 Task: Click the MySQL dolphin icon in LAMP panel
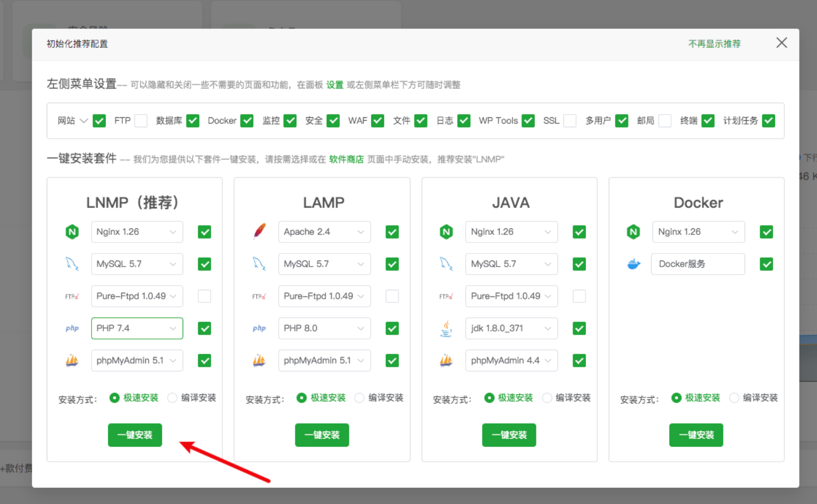click(x=259, y=264)
